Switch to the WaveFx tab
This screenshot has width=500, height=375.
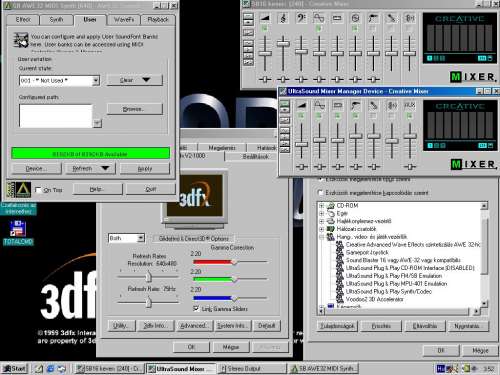click(124, 20)
